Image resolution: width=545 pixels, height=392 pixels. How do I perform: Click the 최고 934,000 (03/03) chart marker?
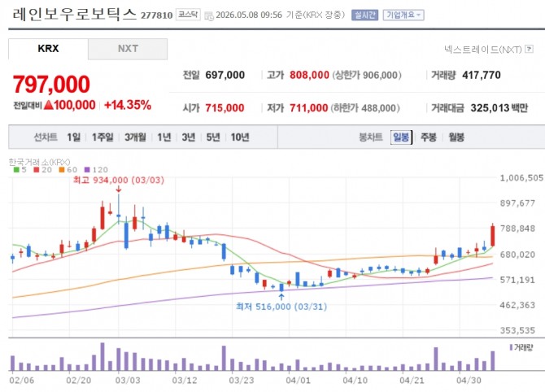pos(119,180)
